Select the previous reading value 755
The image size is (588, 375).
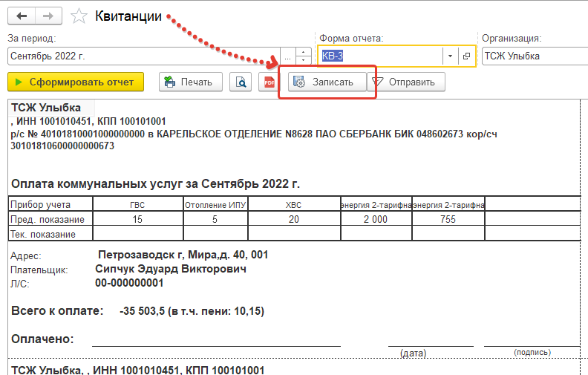[x=448, y=219]
